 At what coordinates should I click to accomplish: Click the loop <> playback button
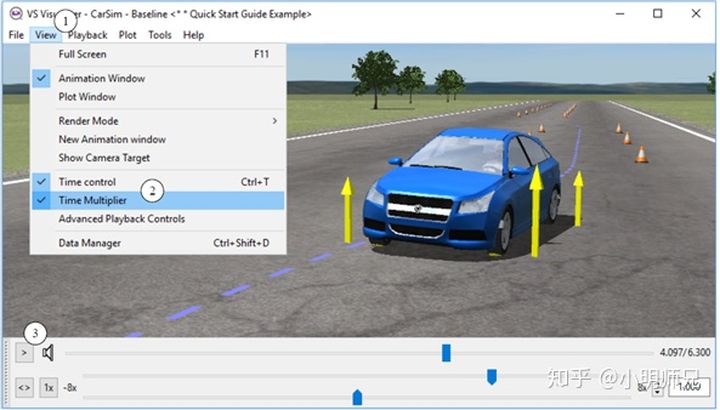(x=24, y=388)
